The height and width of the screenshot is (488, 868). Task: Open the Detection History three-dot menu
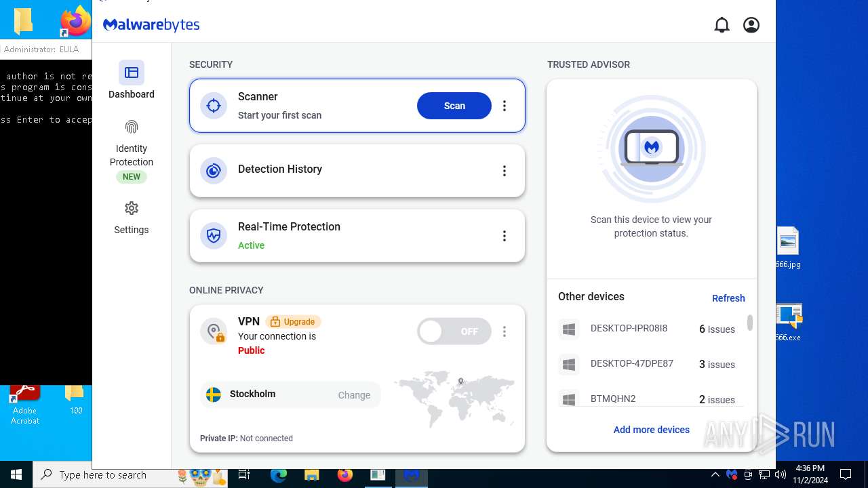505,171
